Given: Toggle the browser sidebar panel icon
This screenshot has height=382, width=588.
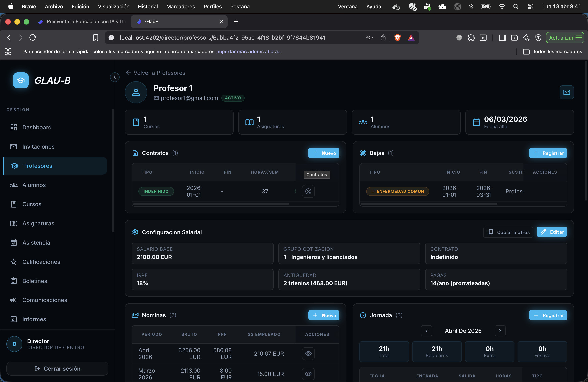Looking at the screenshot, I should (502, 38).
